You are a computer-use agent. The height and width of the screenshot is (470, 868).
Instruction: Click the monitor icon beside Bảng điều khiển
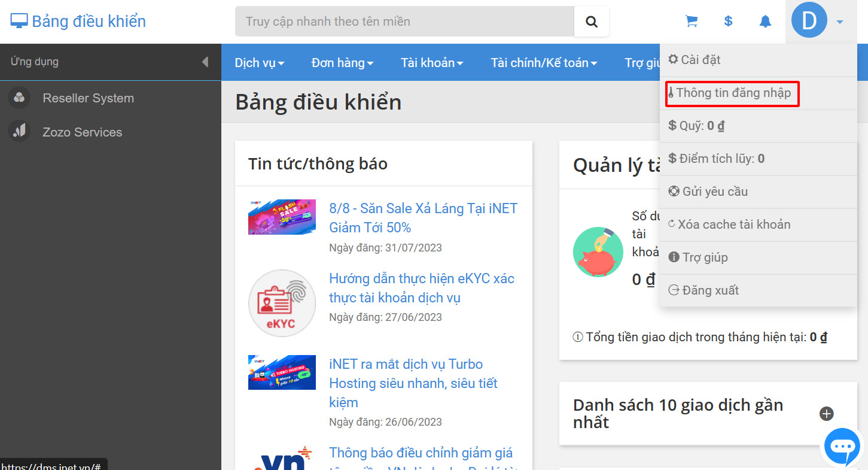point(19,22)
